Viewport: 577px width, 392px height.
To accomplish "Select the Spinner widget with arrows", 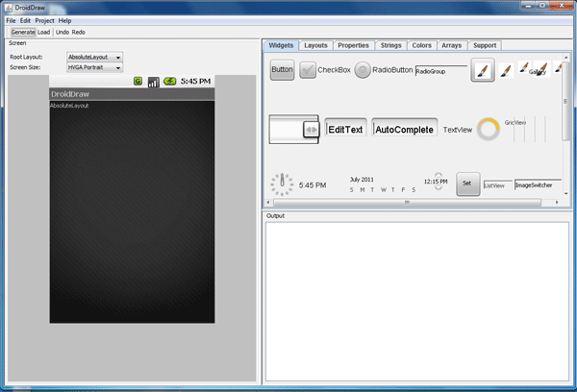I will (294, 129).
